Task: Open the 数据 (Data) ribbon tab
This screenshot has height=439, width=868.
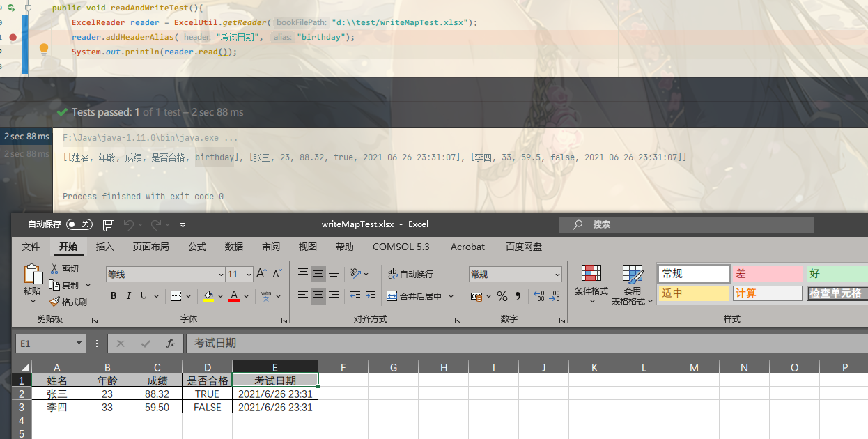Action: (233, 247)
